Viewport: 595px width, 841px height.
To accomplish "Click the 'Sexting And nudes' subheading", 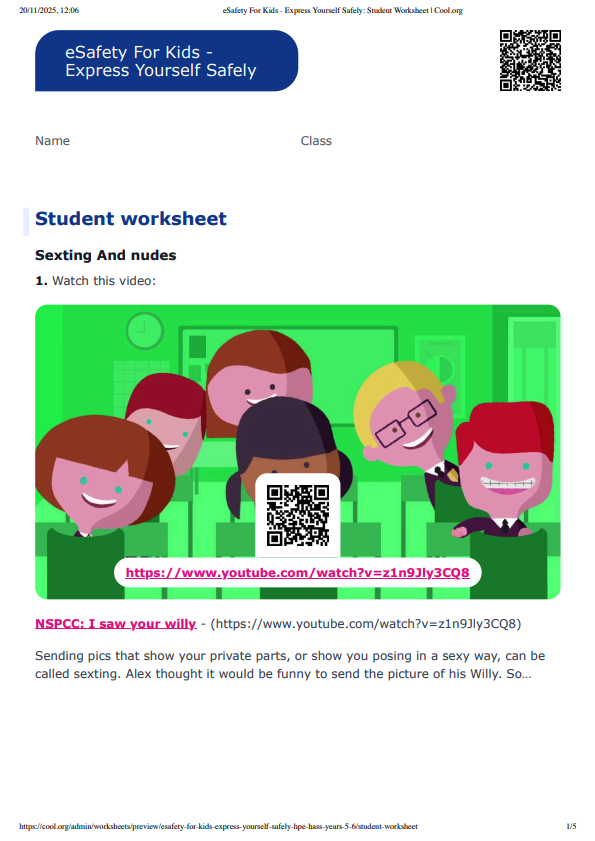I will click(x=106, y=255).
